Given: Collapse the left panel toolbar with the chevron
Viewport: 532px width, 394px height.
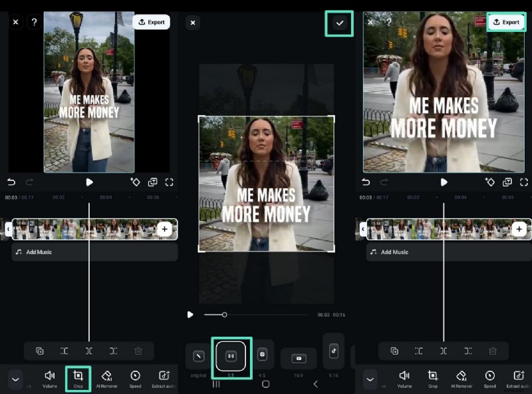Looking at the screenshot, I should tap(15, 378).
